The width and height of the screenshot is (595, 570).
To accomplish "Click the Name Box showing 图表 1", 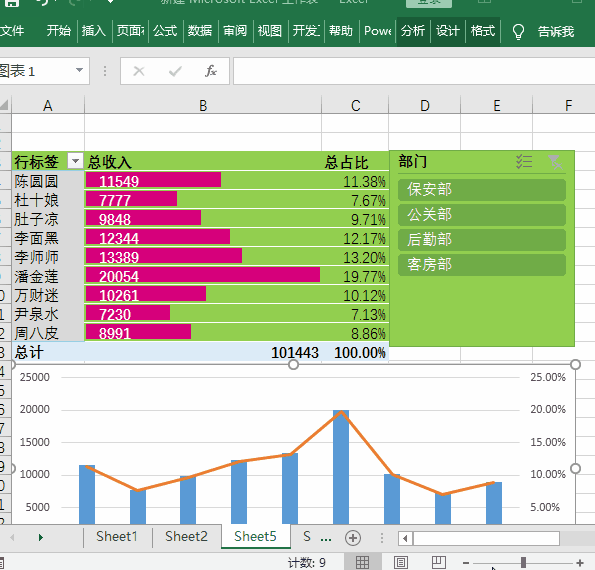I will tap(36, 71).
